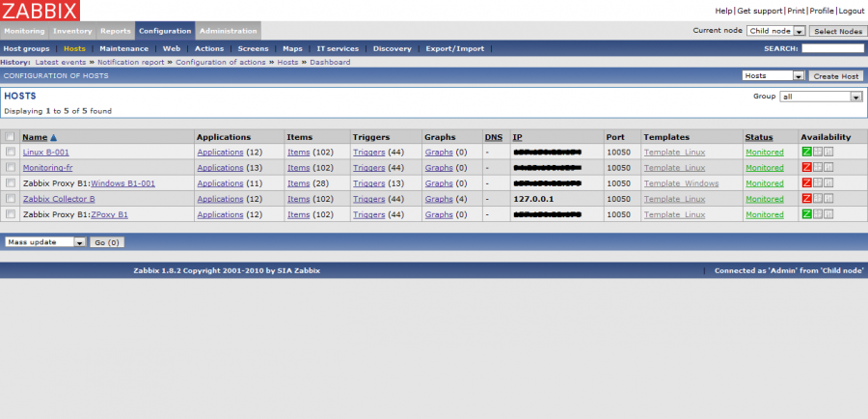Viewport: 868px width, 419px height.
Task: Check the box for Linux B-001
Action: click(x=10, y=152)
